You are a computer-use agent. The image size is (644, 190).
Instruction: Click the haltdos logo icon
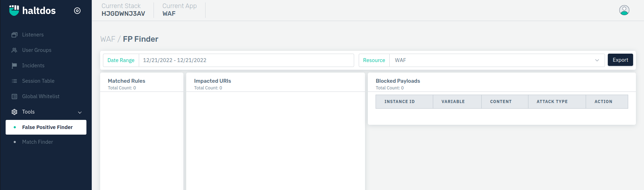[x=14, y=11]
